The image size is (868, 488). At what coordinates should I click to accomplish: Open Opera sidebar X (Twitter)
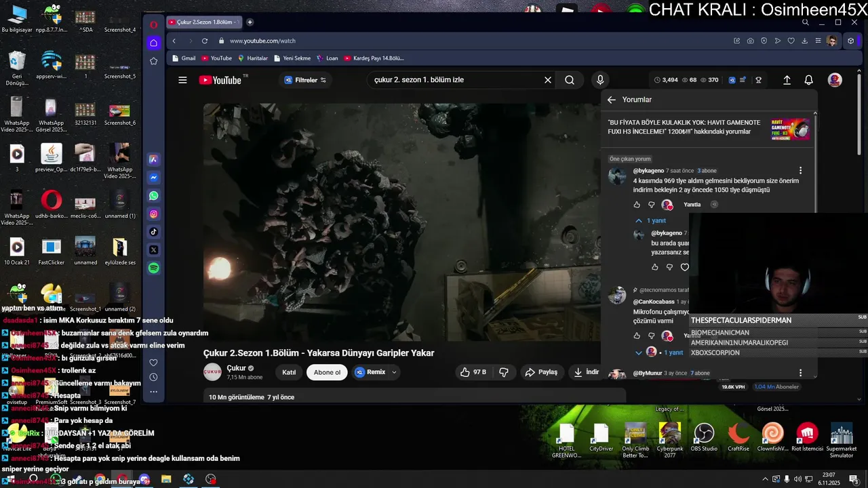pyautogui.click(x=154, y=250)
